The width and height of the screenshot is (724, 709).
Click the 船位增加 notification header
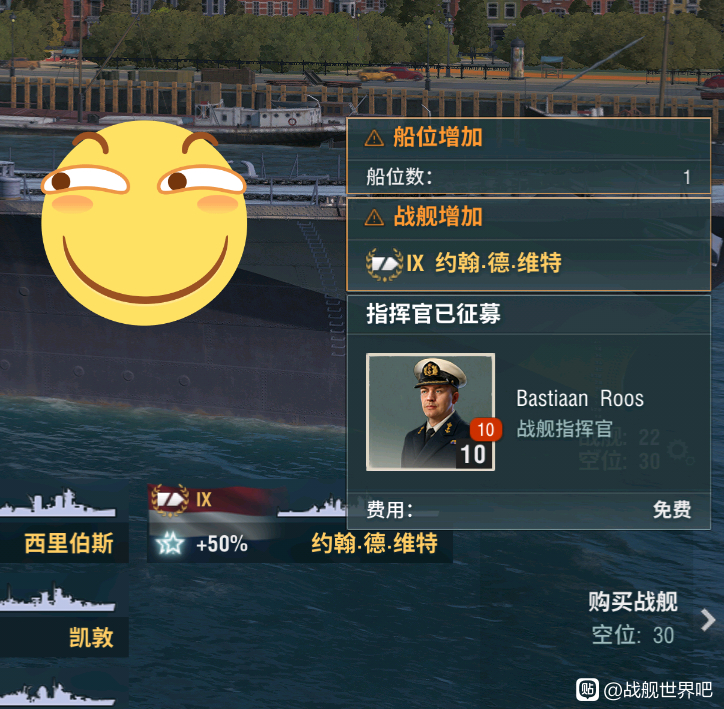click(528, 138)
